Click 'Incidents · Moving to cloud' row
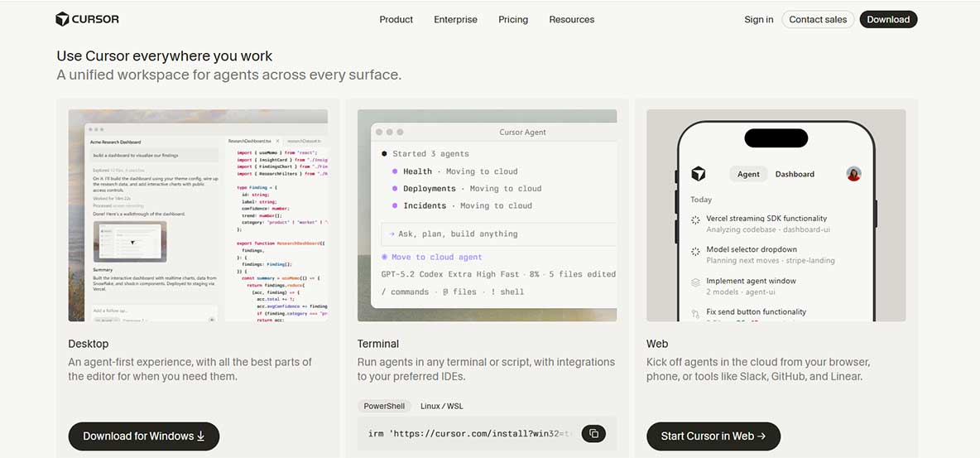The width and height of the screenshot is (980, 458). point(462,205)
